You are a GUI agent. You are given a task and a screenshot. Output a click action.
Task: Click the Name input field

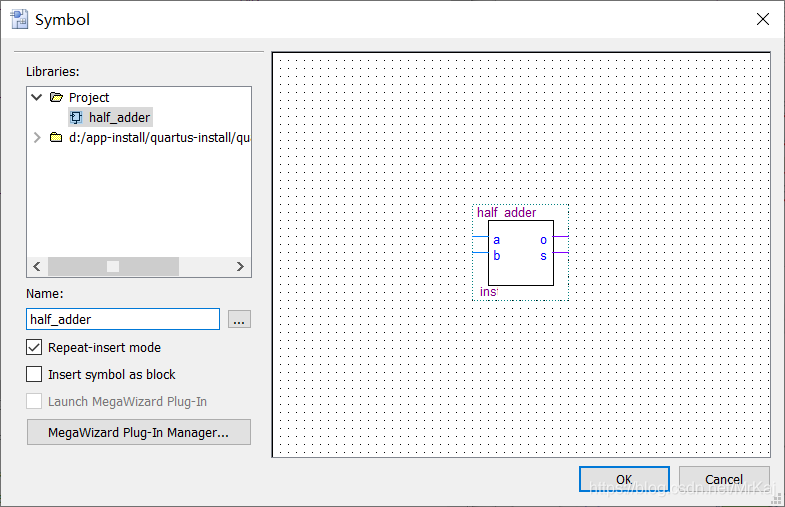tap(123, 319)
